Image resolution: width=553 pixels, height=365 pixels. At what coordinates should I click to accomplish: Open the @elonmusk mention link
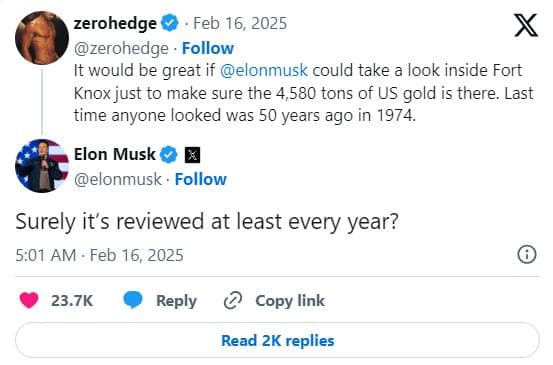point(264,71)
